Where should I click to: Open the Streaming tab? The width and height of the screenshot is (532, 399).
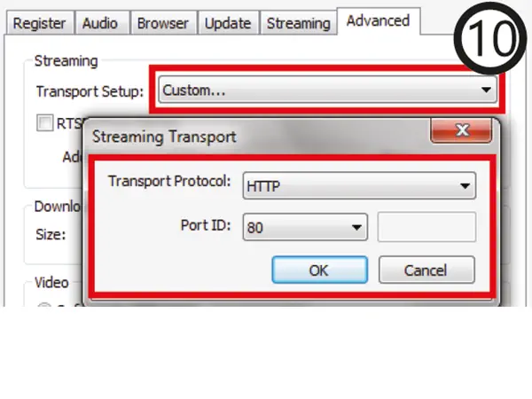coord(298,23)
